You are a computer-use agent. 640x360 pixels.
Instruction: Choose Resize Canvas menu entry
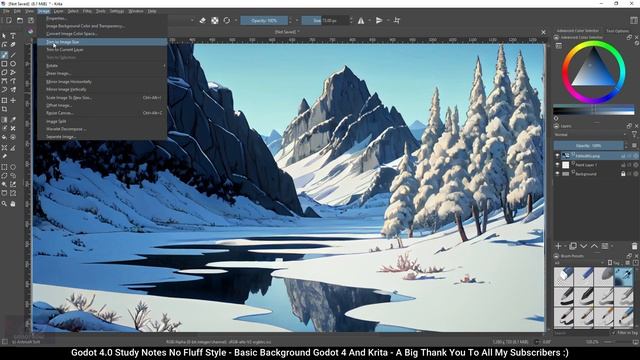[102, 113]
